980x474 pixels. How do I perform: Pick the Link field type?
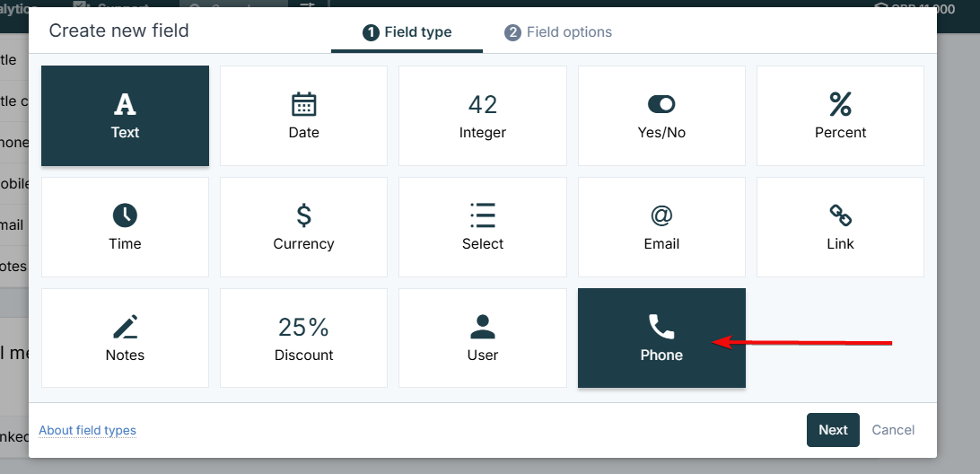[840, 227]
